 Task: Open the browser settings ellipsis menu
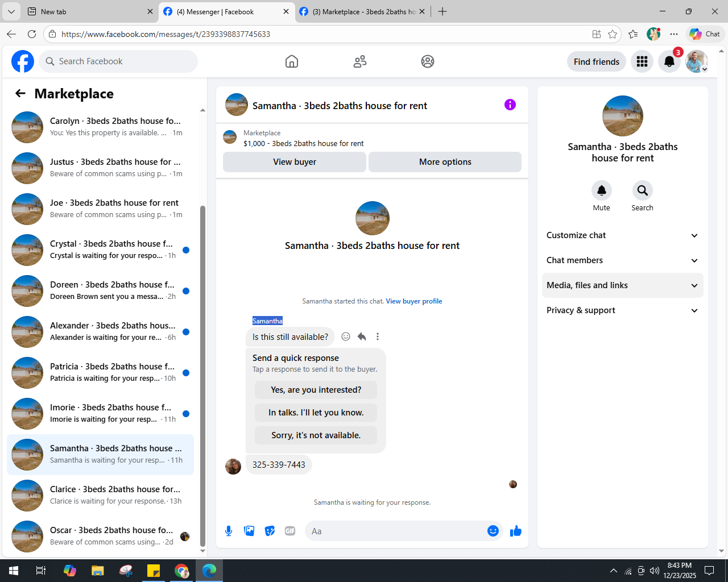coord(674,34)
